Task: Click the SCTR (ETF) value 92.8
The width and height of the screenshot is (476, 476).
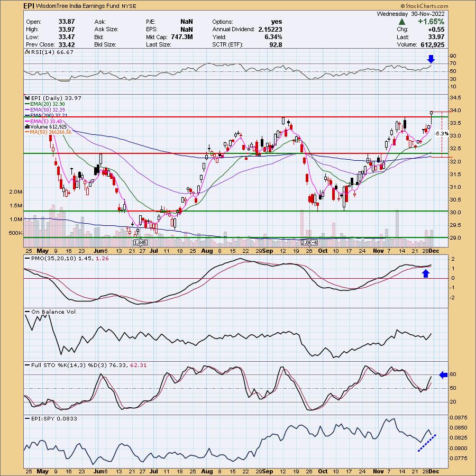Action: point(276,44)
